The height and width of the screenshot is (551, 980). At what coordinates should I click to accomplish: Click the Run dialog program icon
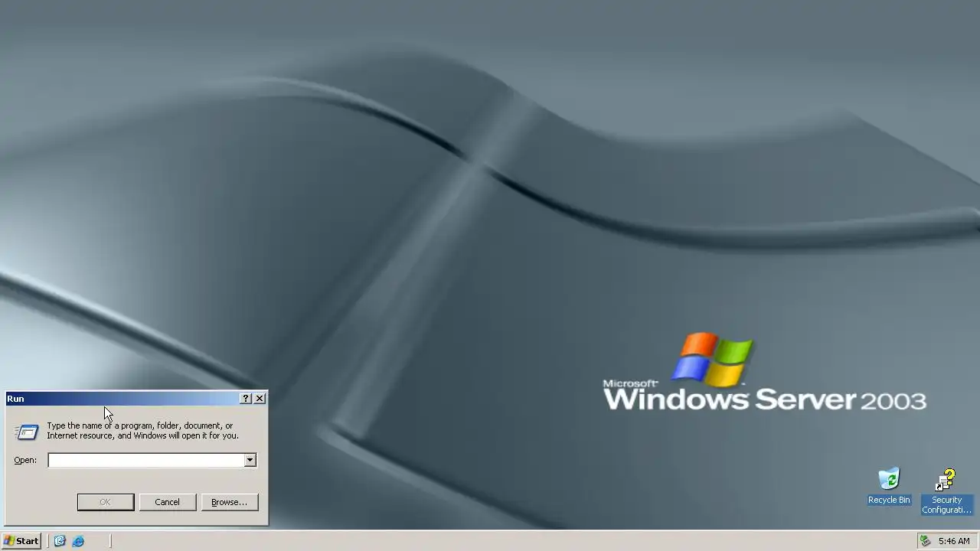coord(27,432)
